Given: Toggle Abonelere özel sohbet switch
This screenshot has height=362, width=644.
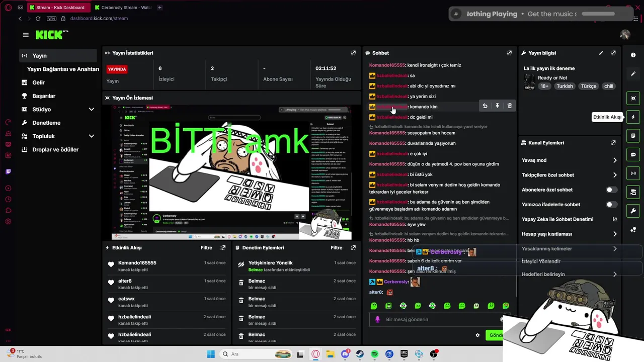Looking at the screenshot, I should click(x=611, y=190).
